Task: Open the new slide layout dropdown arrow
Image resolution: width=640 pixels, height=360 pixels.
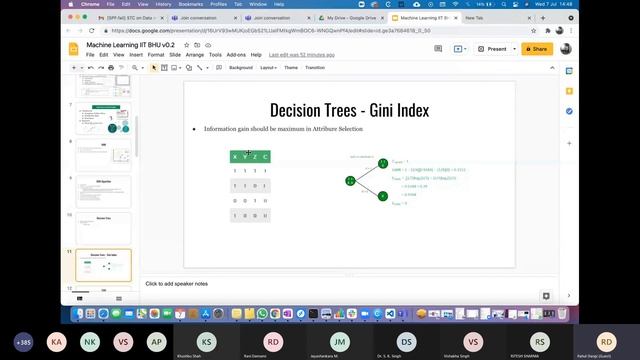Action: [x=82, y=68]
